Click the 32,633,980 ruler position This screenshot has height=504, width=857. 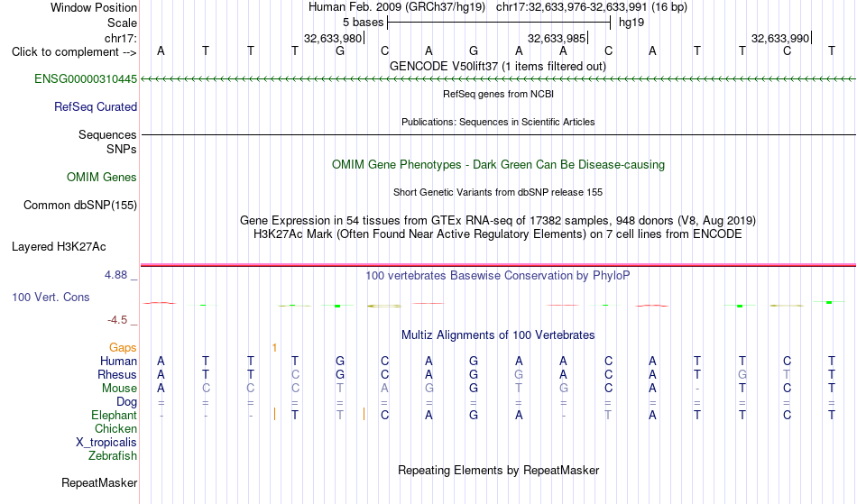click(x=333, y=38)
